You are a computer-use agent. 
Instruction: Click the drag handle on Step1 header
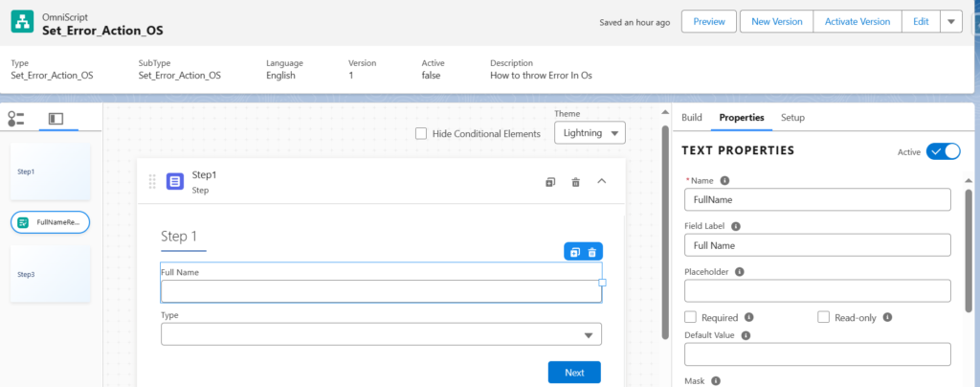click(152, 181)
